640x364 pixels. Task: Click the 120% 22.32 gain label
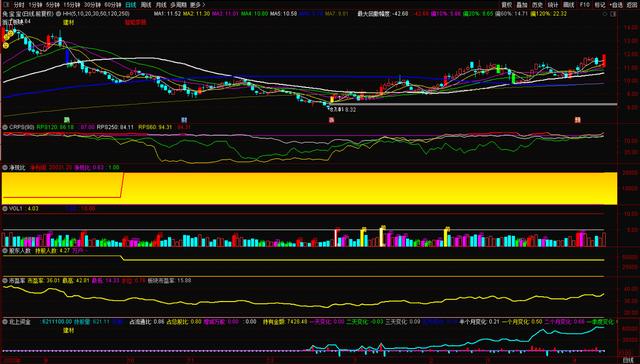tap(549, 13)
